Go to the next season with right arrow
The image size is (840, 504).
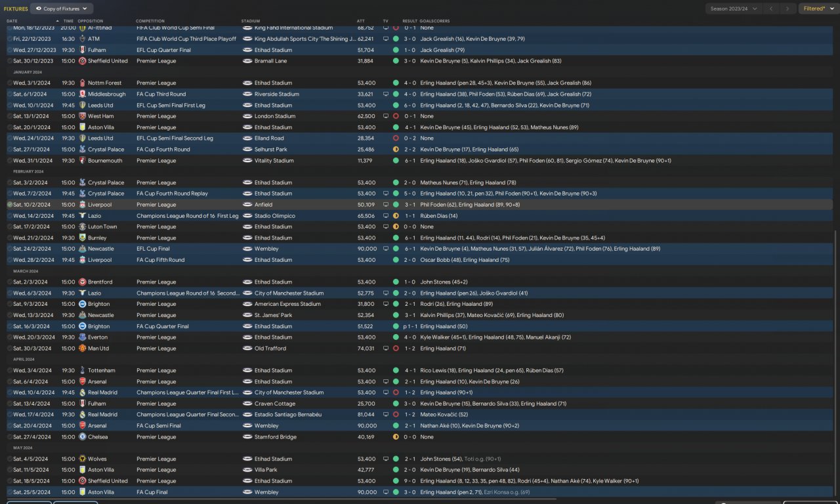(x=787, y=9)
